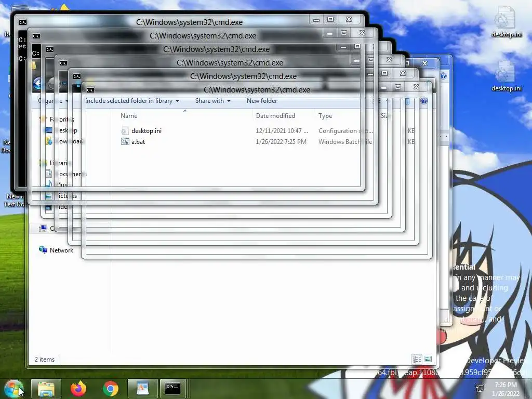Viewport: 532px width, 399px height.
Task: Minimize the rearmost cmd.exe window
Action: (316, 20)
